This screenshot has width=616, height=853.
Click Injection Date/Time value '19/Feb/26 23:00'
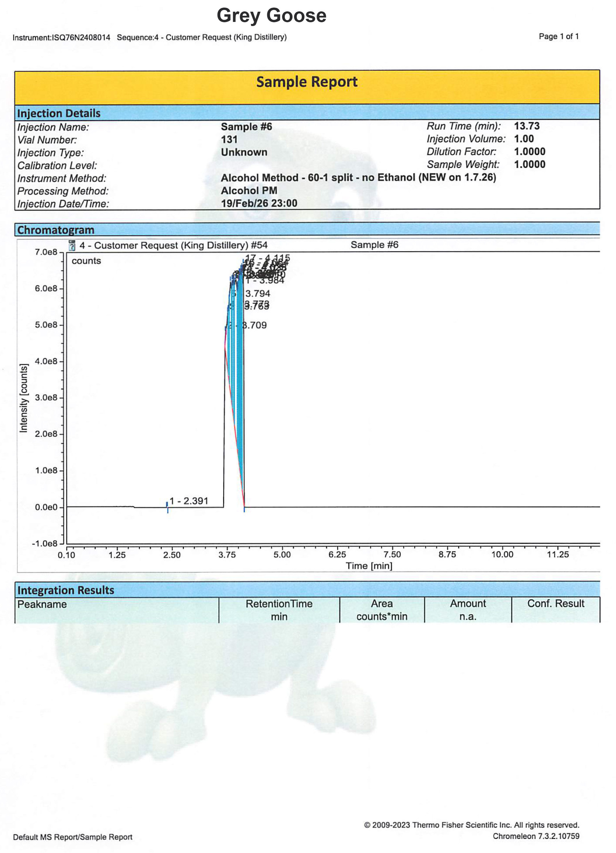click(259, 203)
